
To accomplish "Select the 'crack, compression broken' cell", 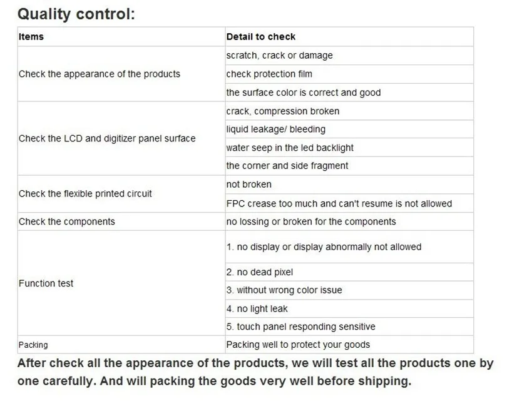I will [x=349, y=111].
